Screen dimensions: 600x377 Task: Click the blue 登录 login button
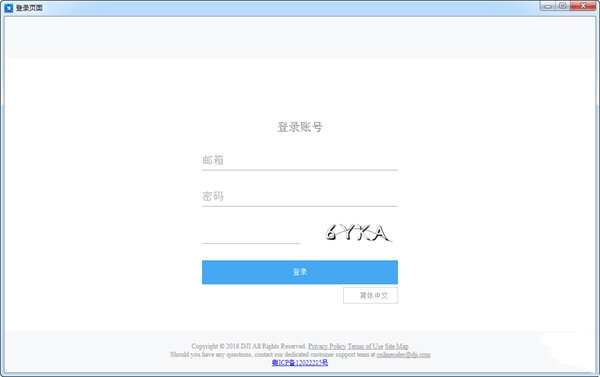[x=300, y=272]
